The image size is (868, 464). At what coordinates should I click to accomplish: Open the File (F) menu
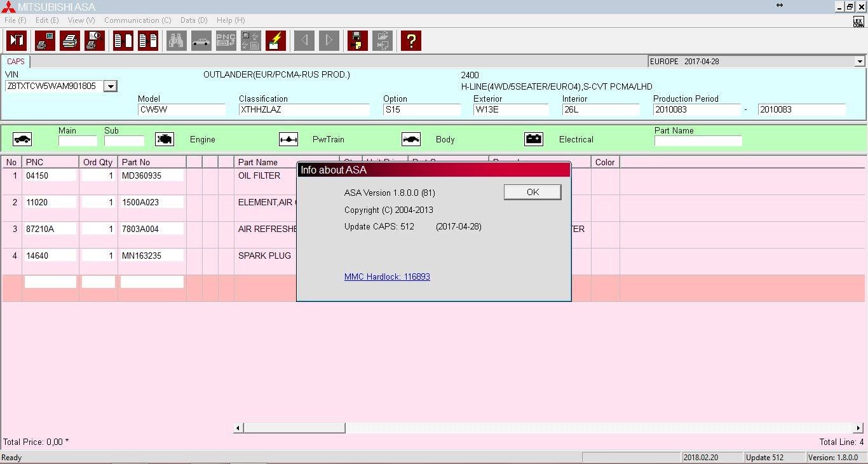click(x=15, y=20)
